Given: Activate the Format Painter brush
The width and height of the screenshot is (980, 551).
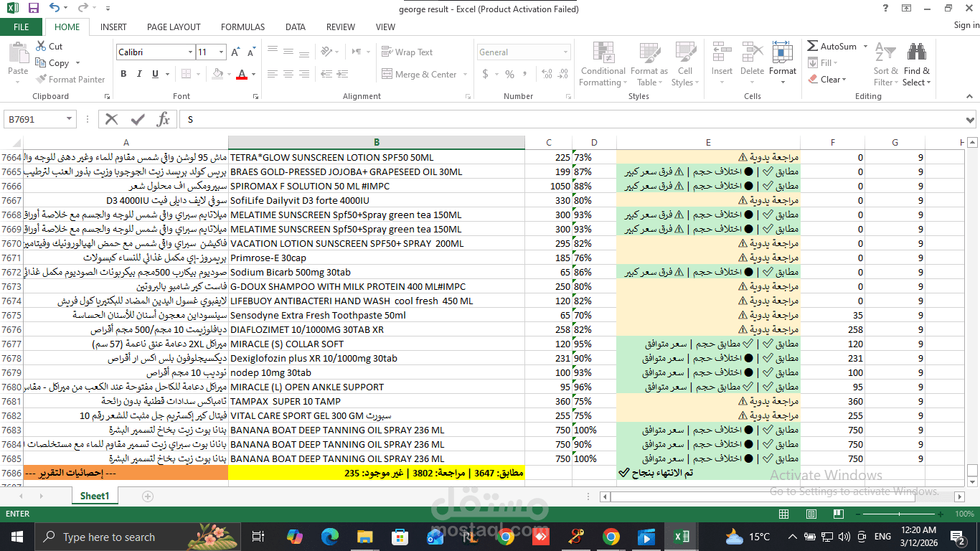Looking at the screenshot, I should [x=70, y=79].
